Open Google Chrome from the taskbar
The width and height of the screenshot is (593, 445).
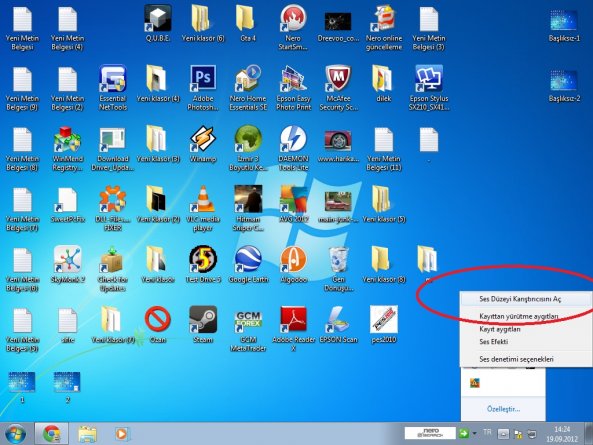51,434
